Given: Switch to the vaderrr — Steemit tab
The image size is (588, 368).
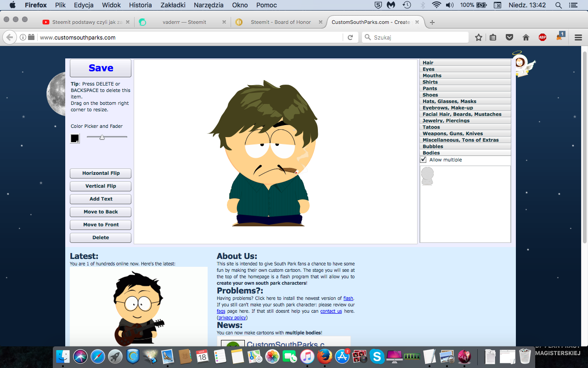Looking at the screenshot, I should tap(184, 22).
